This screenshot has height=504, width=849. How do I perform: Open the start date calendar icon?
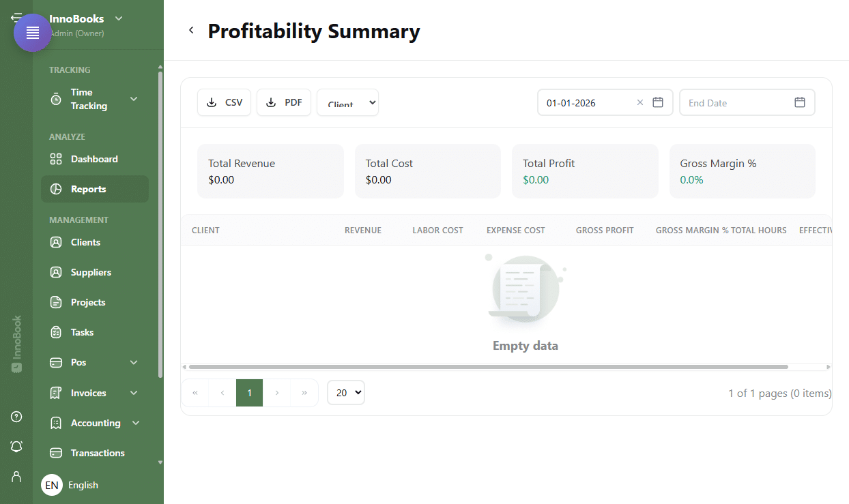658,102
